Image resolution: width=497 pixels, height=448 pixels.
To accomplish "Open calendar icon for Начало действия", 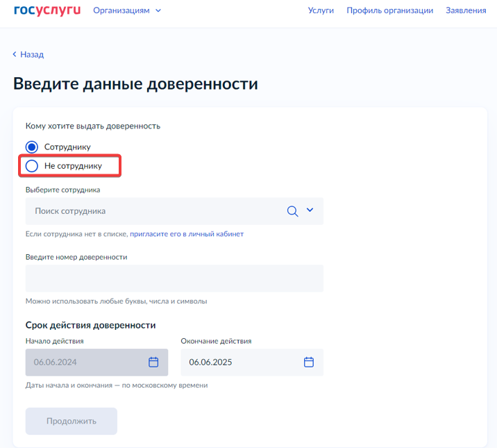I will click(x=153, y=362).
